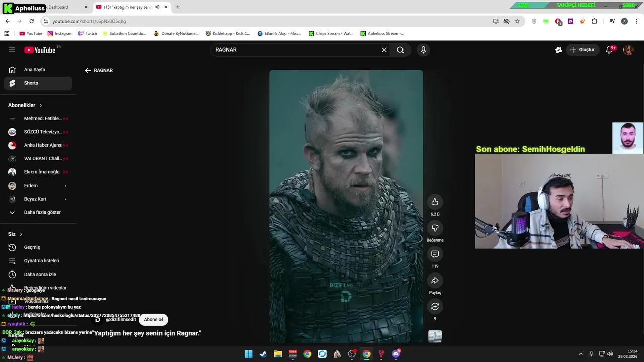Dislike the short with the thumbs-down icon
This screenshot has width=644, height=362.
click(x=435, y=228)
